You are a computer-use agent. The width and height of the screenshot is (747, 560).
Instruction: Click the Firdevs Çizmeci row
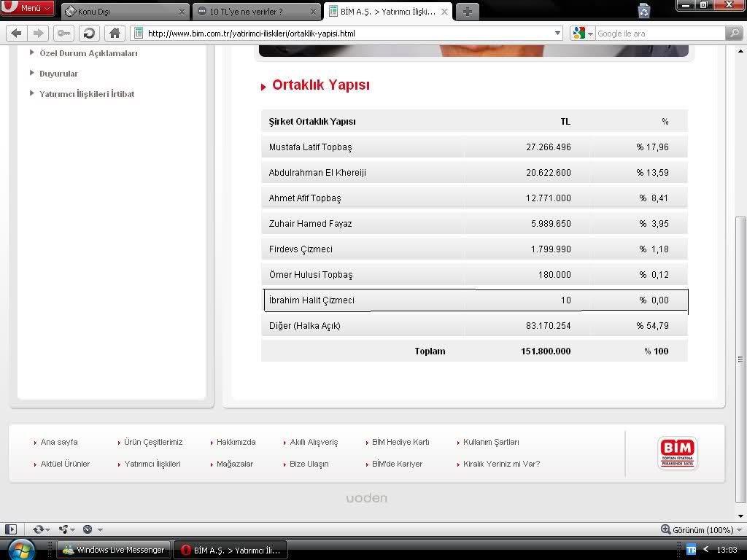point(474,249)
